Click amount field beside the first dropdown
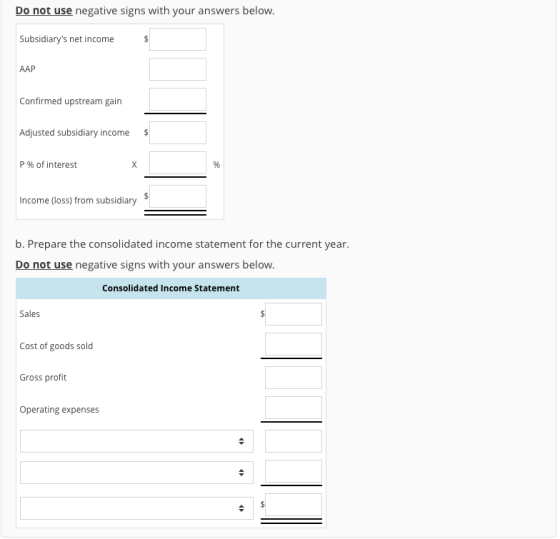 point(294,442)
